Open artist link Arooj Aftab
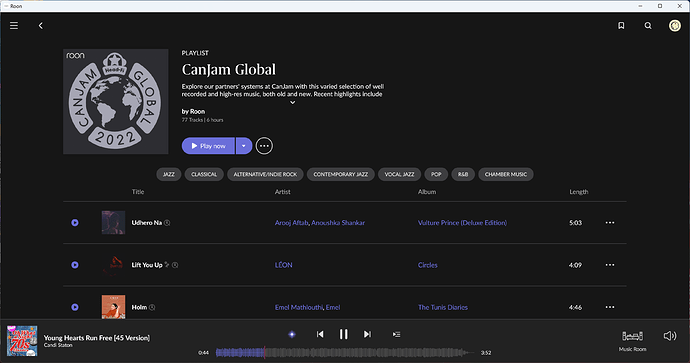 (x=291, y=223)
